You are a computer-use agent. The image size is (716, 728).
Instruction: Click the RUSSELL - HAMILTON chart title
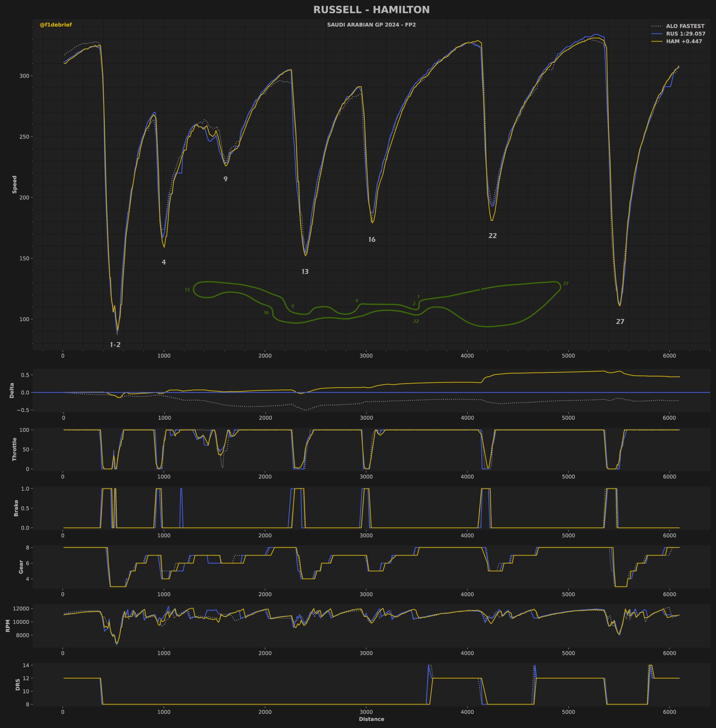tap(371, 10)
